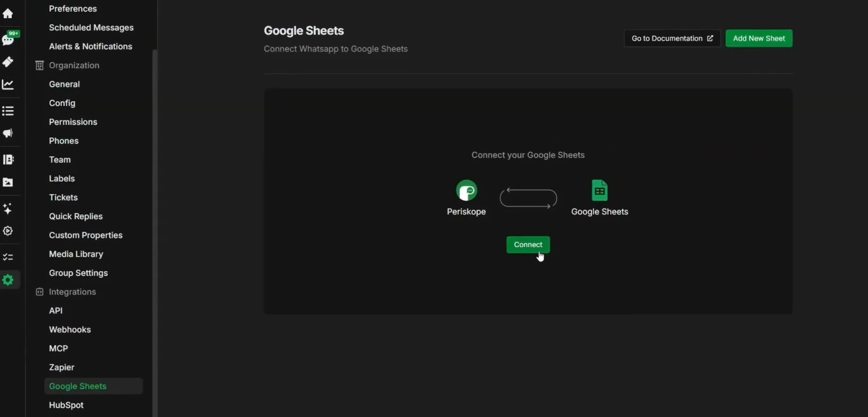The image size is (868, 417).
Task: Open the AI sparkles icon
Action: [x=7, y=208]
